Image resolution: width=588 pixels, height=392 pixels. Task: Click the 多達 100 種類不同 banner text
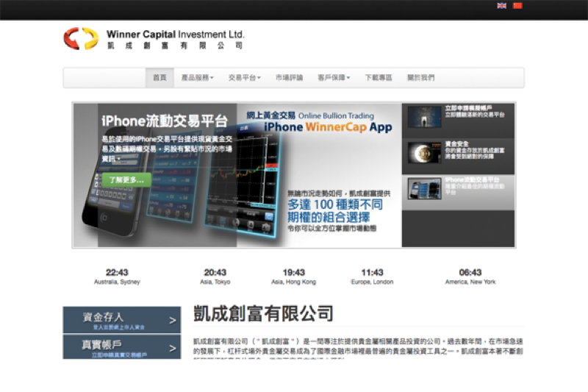tap(335, 204)
